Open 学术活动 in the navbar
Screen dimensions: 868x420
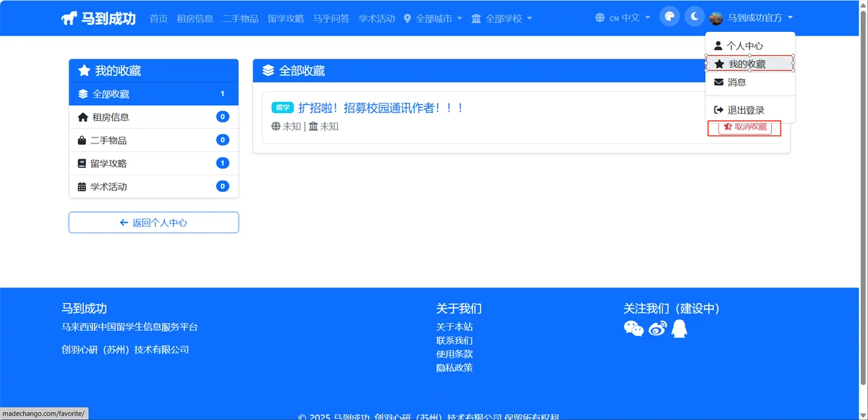click(x=377, y=18)
